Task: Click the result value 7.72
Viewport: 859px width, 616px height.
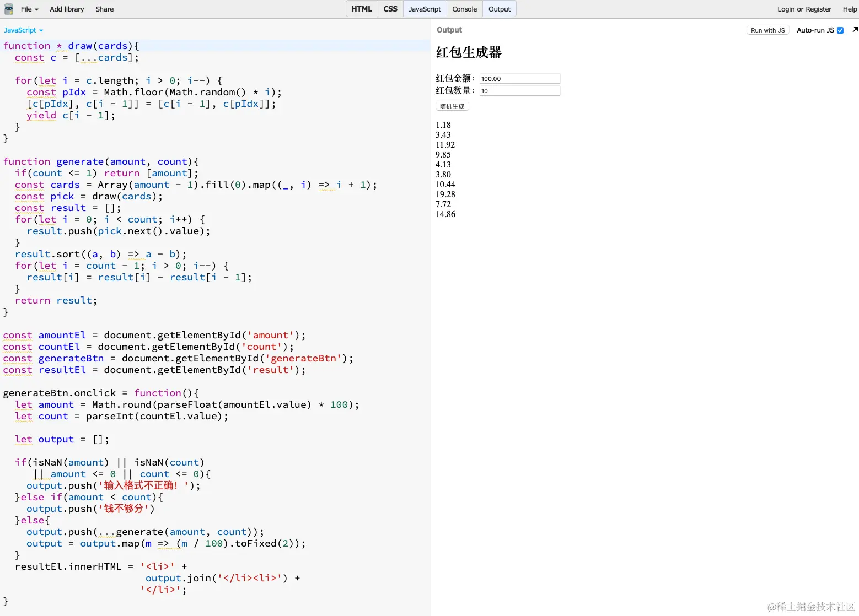Action: pyautogui.click(x=443, y=204)
